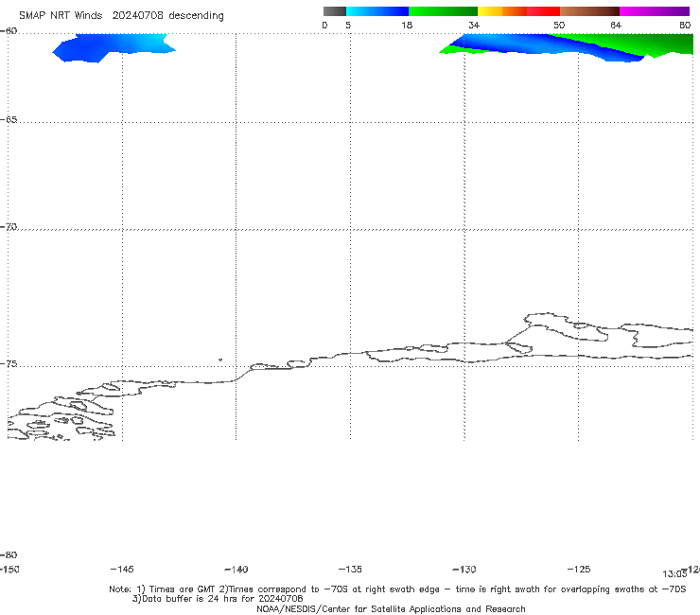Click the longitude label '-145'
Image resolution: width=700 pixels, height=615 pixels.
(x=122, y=570)
